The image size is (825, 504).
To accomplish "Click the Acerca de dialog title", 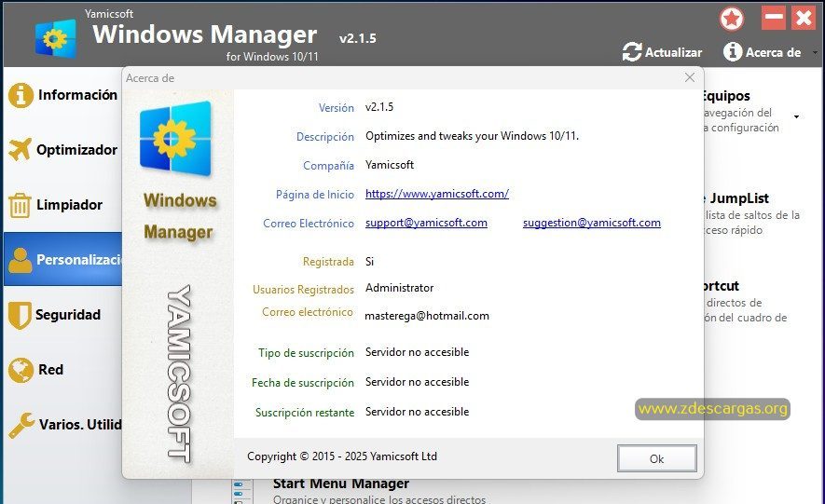I will (x=150, y=77).
